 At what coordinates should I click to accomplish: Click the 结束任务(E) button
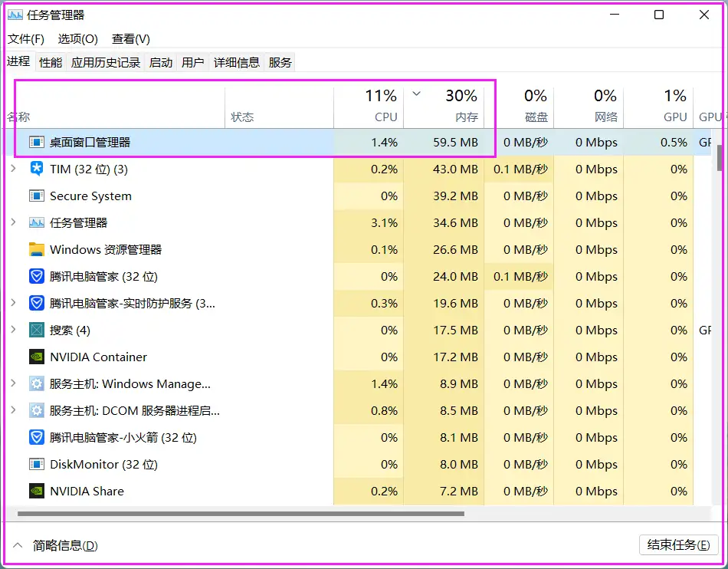click(679, 545)
